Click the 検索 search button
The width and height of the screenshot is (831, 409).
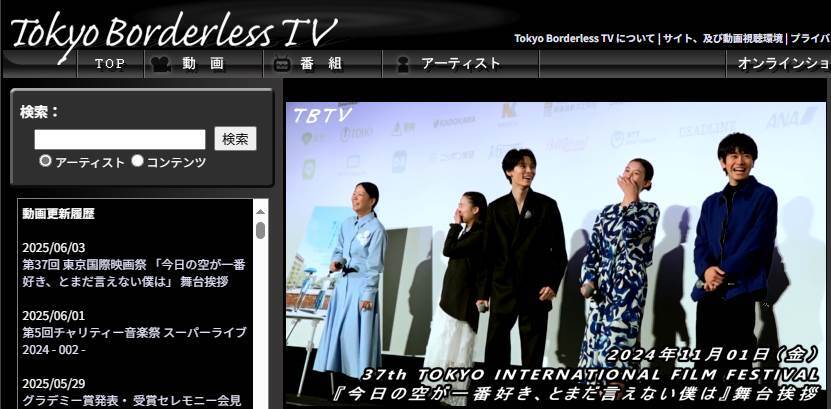[235, 139]
